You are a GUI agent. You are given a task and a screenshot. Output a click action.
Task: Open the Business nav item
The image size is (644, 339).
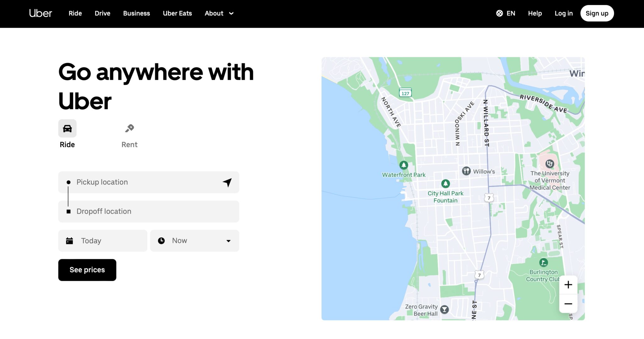[x=136, y=13]
